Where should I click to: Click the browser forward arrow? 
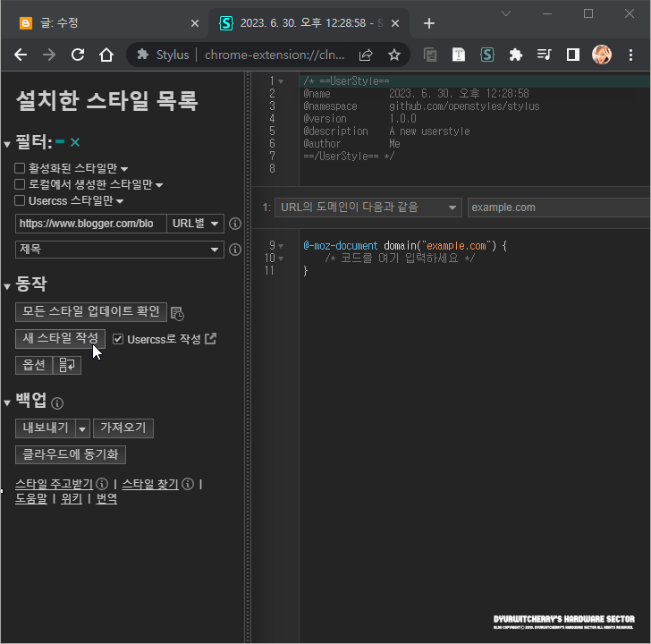(49, 55)
